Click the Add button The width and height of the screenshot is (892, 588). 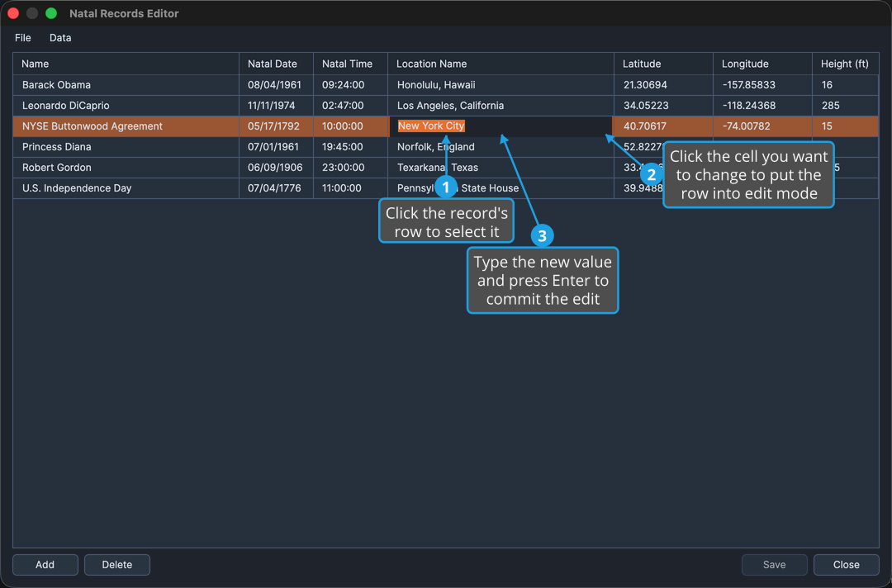coord(45,565)
